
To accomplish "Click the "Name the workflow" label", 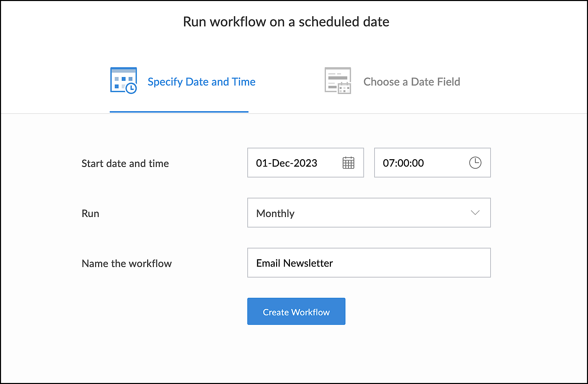I will (x=127, y=264).
